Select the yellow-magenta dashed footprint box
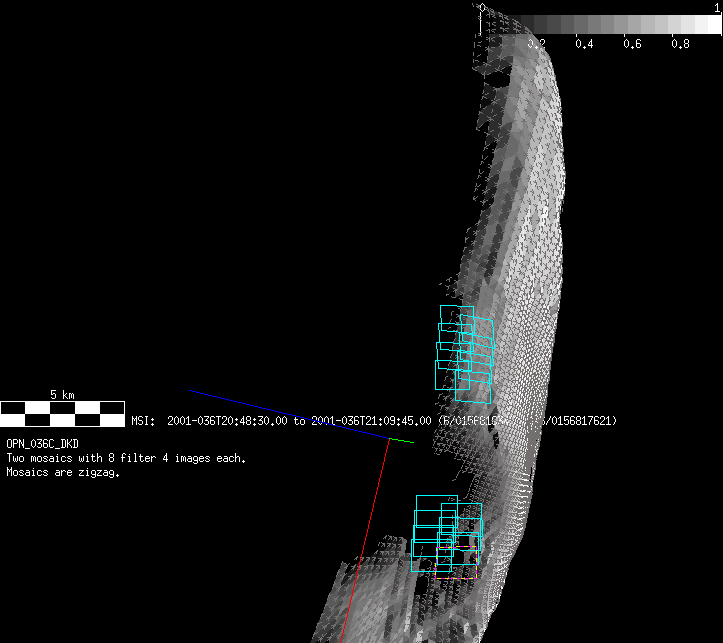The height and width of the screenshot is (643, 723). point(456,575)
